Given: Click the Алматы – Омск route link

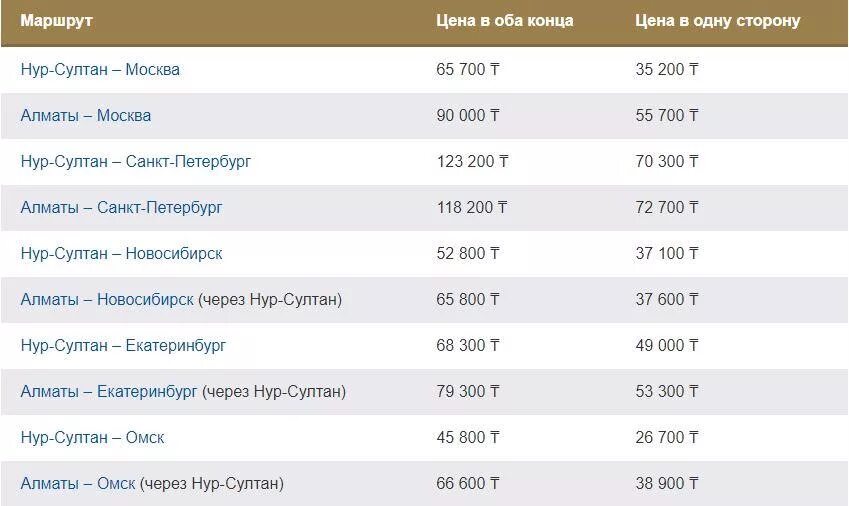Looking at the screenshot, I should point(77,483).
